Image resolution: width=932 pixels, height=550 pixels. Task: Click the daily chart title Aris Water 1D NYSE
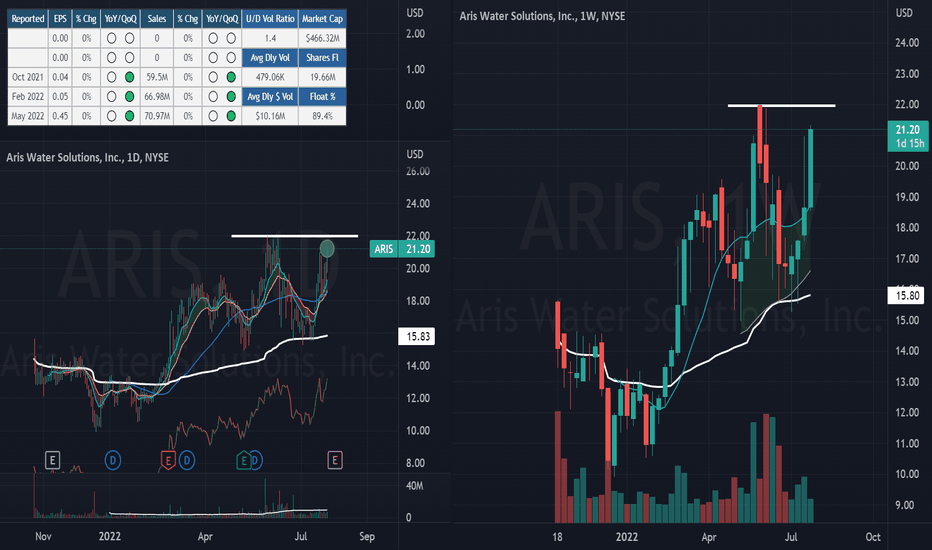(x=87, y=158)
